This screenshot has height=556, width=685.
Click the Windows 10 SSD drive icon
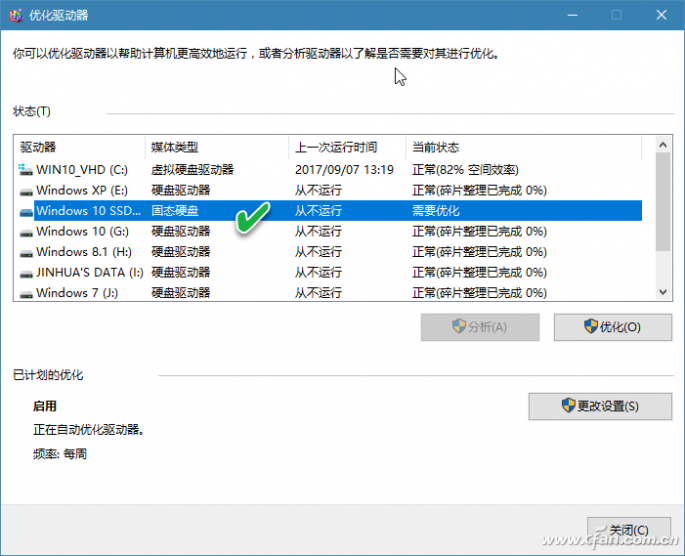click(26, 211)
